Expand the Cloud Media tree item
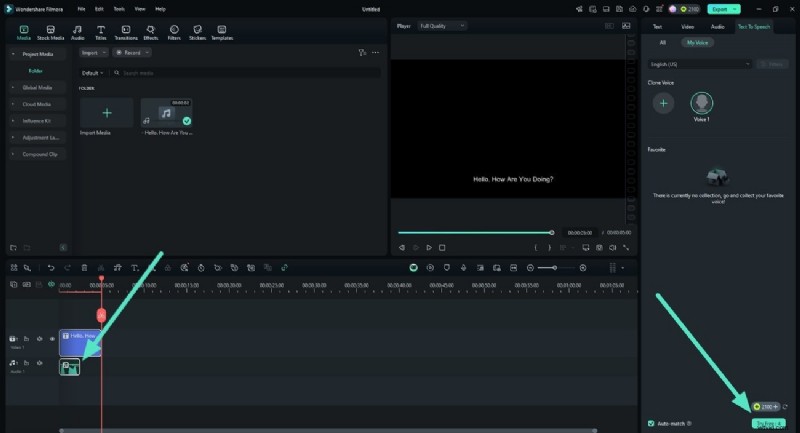This screenshot has height=433, width=800. tap(13, 104)
